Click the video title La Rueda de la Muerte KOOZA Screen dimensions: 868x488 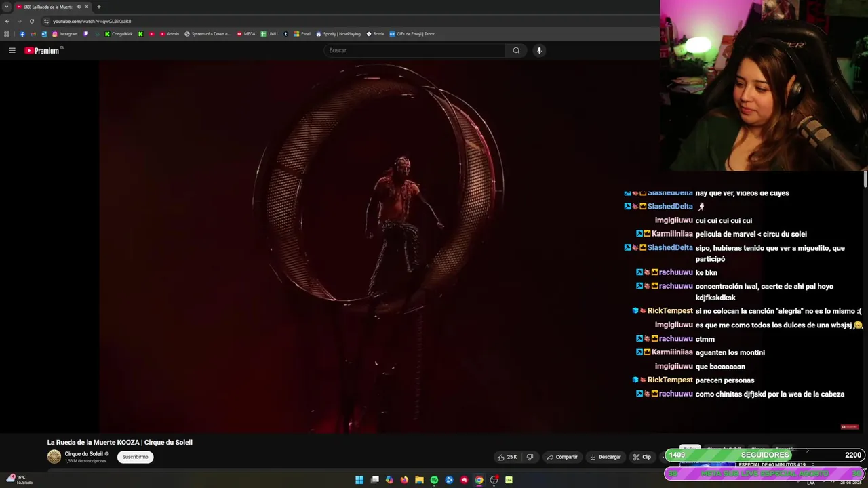point(119,442)
